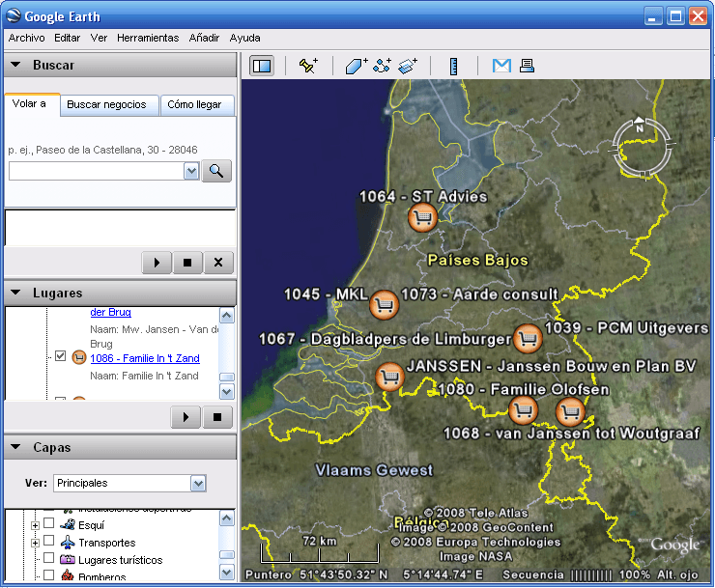This screenshot has width=715, height=588.
Task: Add a new path
Action: tap(382, 66)
